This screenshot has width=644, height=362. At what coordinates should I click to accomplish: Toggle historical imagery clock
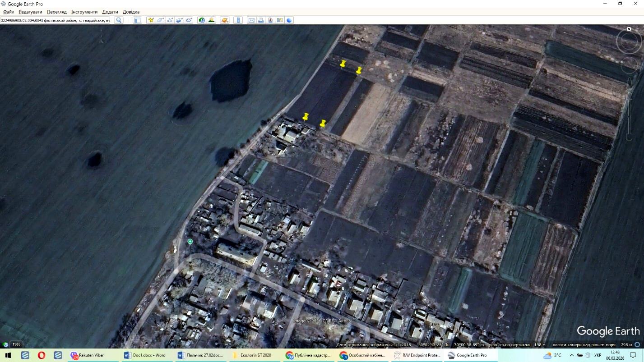point(201,20)
